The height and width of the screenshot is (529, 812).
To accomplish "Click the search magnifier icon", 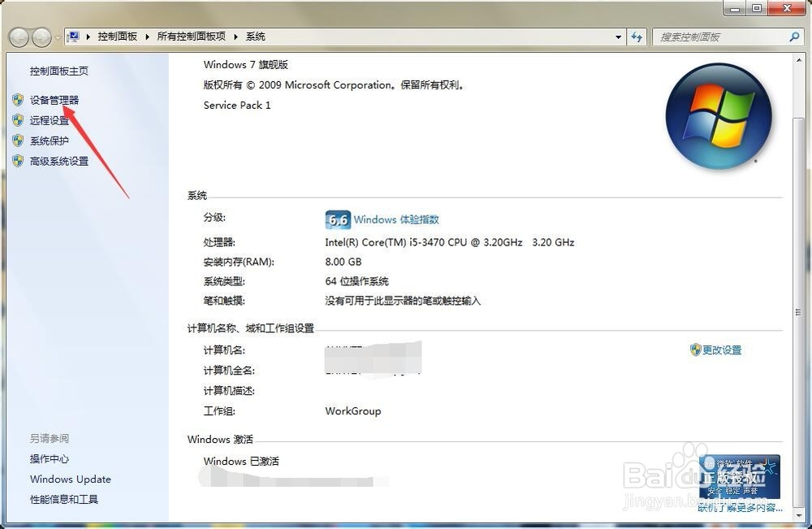I will coord(794,37).
